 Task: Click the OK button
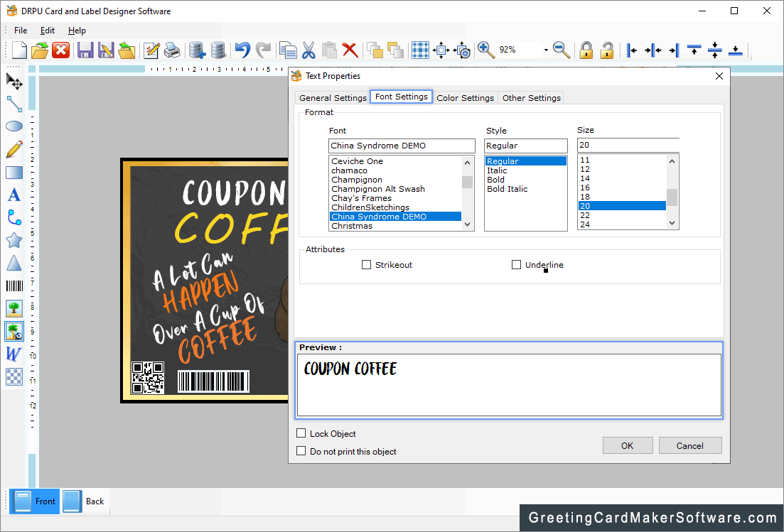(628, 445)
